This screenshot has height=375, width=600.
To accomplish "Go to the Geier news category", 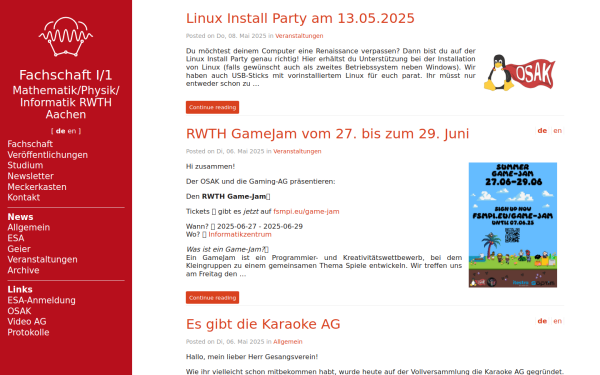I will pos(19,249).
